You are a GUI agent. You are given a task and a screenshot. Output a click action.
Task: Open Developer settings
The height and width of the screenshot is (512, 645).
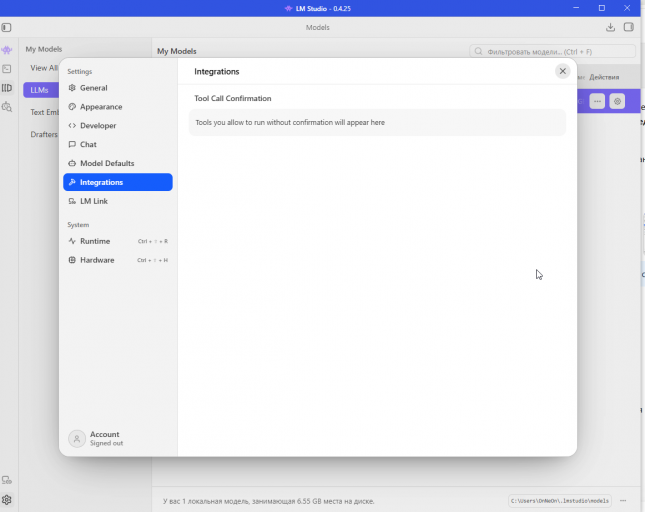point(118,125)
